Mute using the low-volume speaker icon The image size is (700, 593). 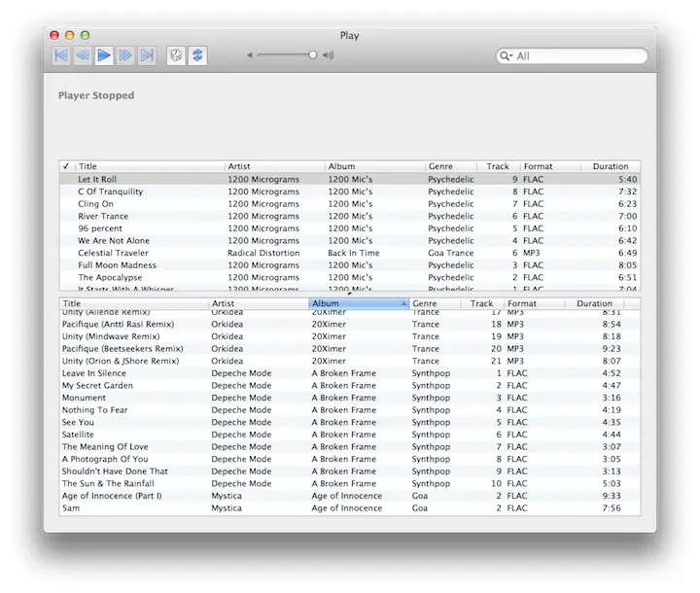(251, 55)
